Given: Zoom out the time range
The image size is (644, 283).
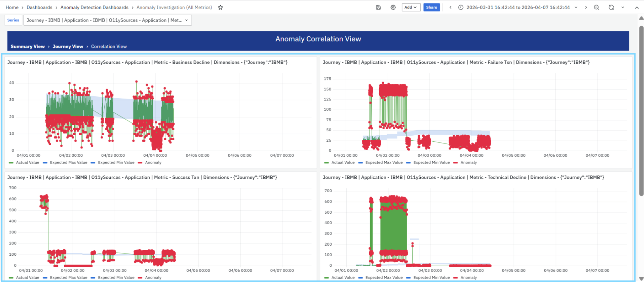Looking at the screenshot, I should tap(597, 7).
